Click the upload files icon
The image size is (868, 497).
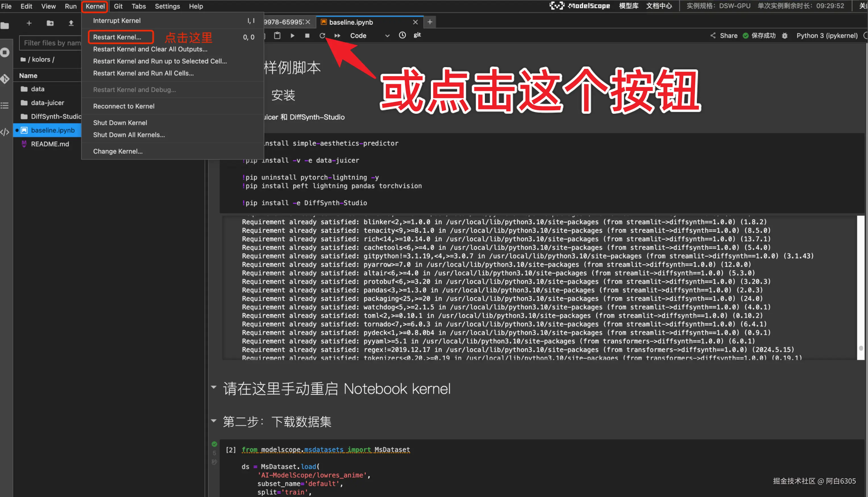coord(71,23)
